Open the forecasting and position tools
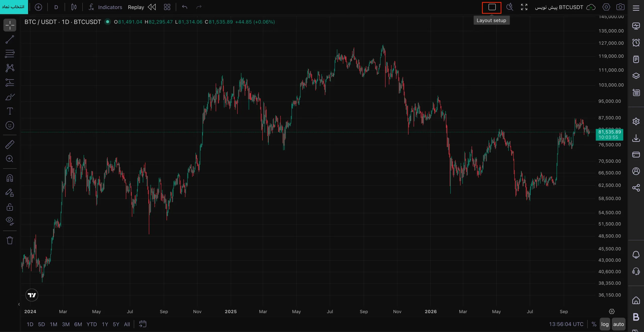Image resolution: width=644 pixels, height=332 pixels. (x=10, y=82)
